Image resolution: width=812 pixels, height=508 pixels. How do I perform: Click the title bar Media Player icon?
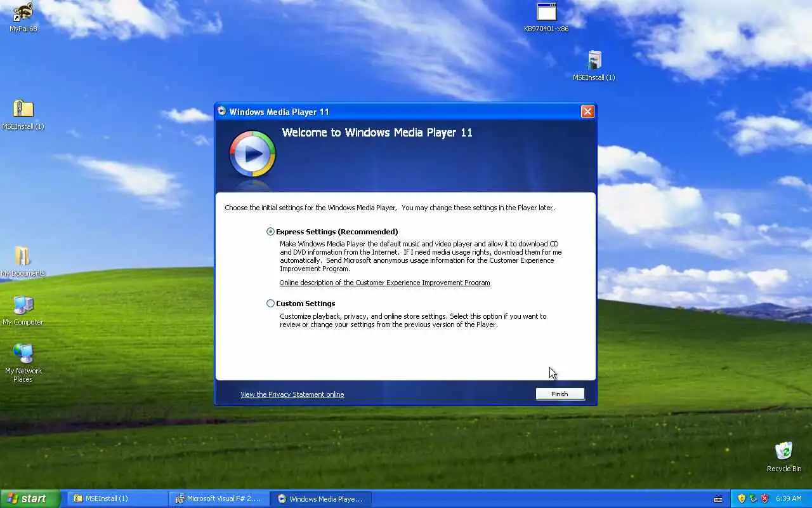(x=221, y=111)
